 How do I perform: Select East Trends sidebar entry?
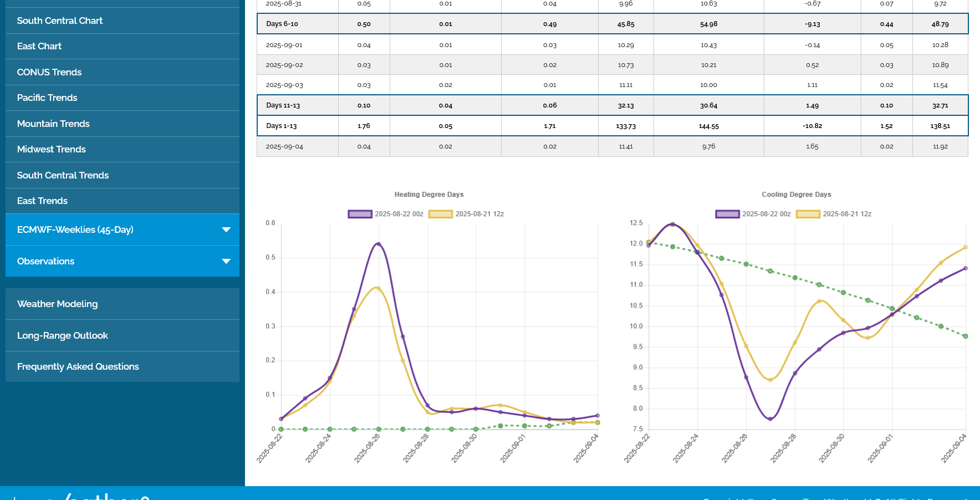coord(42,201)
